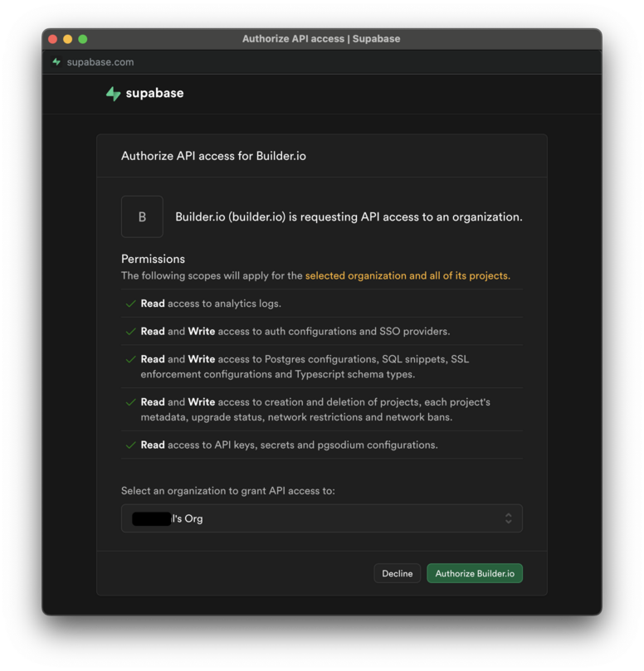Click 'selected organization and all of its projects' text
Image resolution: width=644 pixels, height=671 pixels.
407,275
